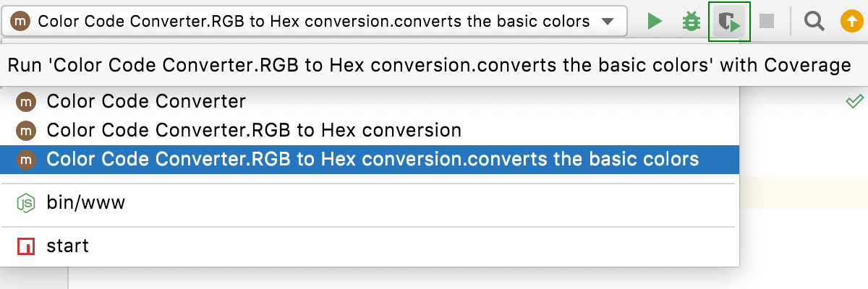Click the run configuration combo box text
Viewport: 868px width, 289px height.
(x=314, y=22)
